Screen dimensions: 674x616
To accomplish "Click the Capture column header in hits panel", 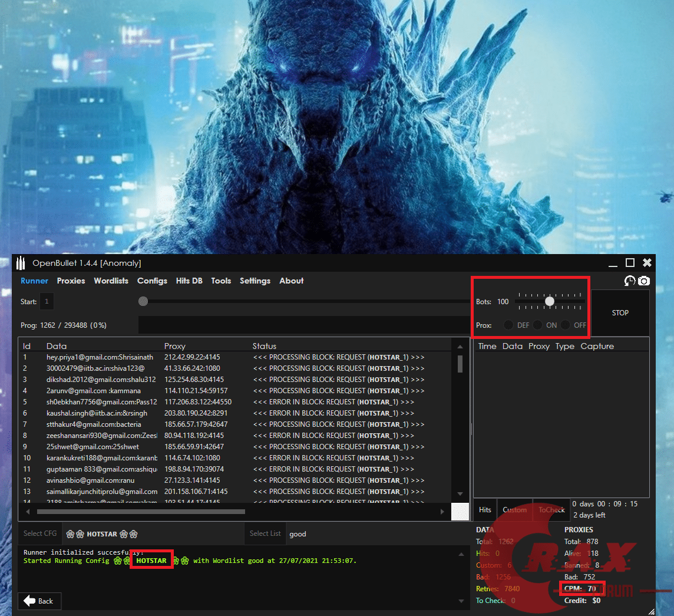I will (x=597, y=346).
